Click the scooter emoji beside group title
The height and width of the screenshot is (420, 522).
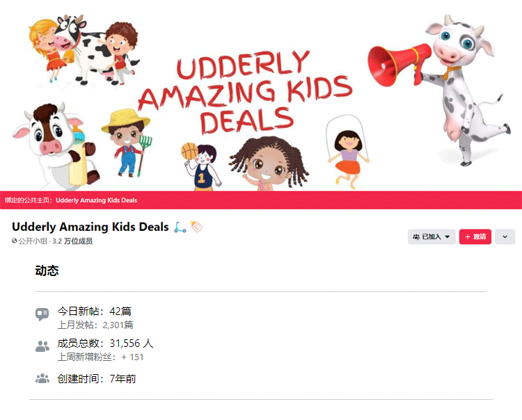[x=180, y=227]
